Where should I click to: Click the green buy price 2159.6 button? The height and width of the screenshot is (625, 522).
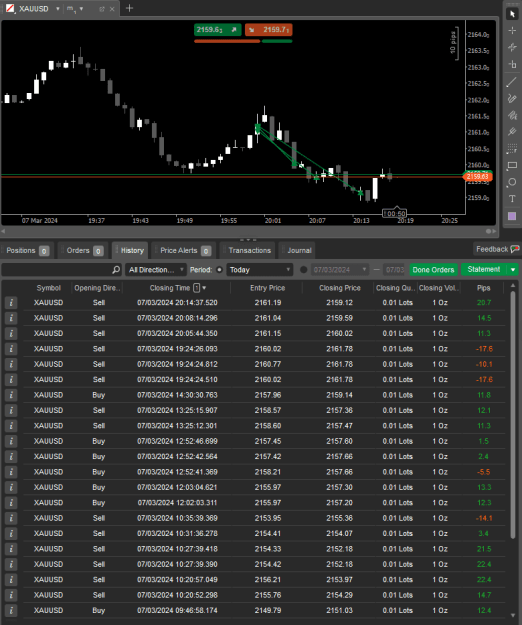point(218,30)
